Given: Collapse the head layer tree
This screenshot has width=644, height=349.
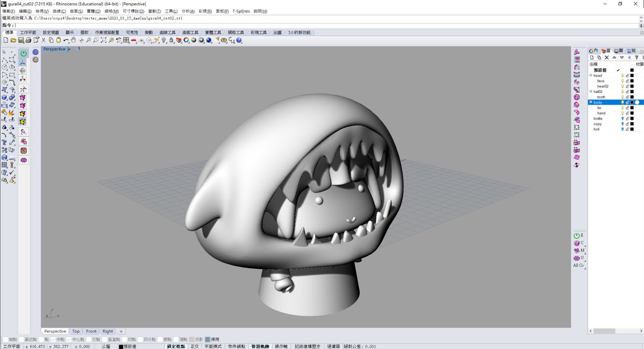Looking at the screenshot, I should [x=591, y=76].
